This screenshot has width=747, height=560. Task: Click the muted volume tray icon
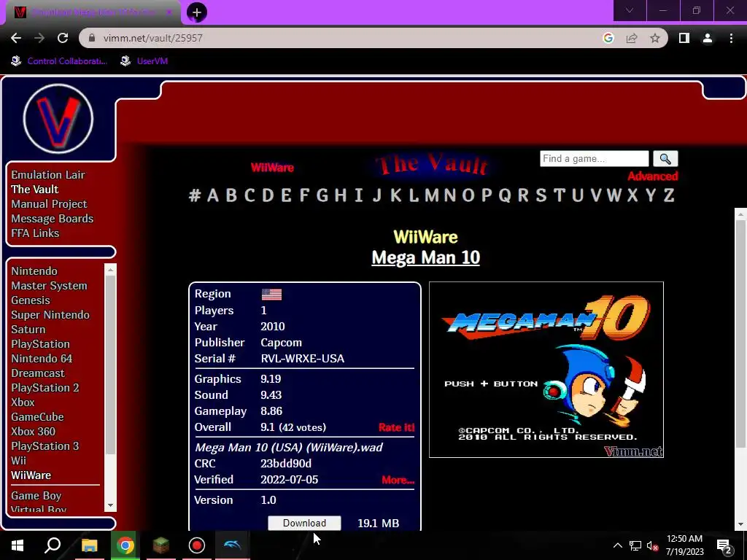tap(653, 545)
